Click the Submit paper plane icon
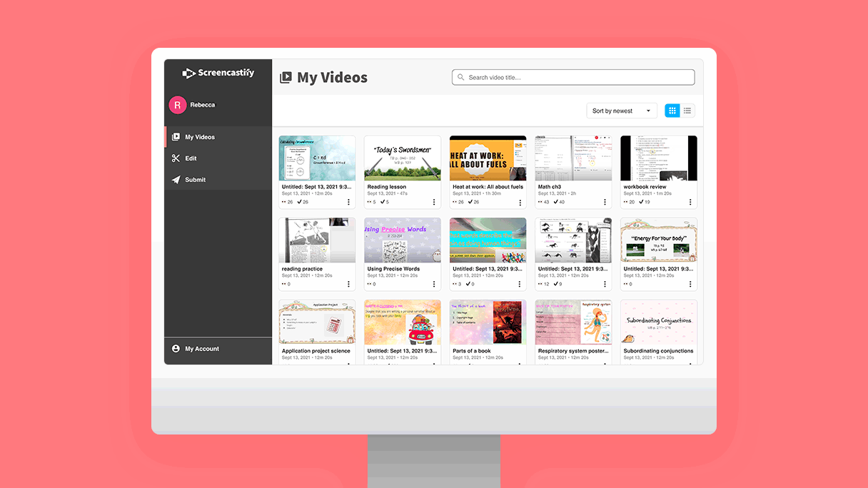The height and width of the screenshot is (488, 868). [x=176, y=180]
